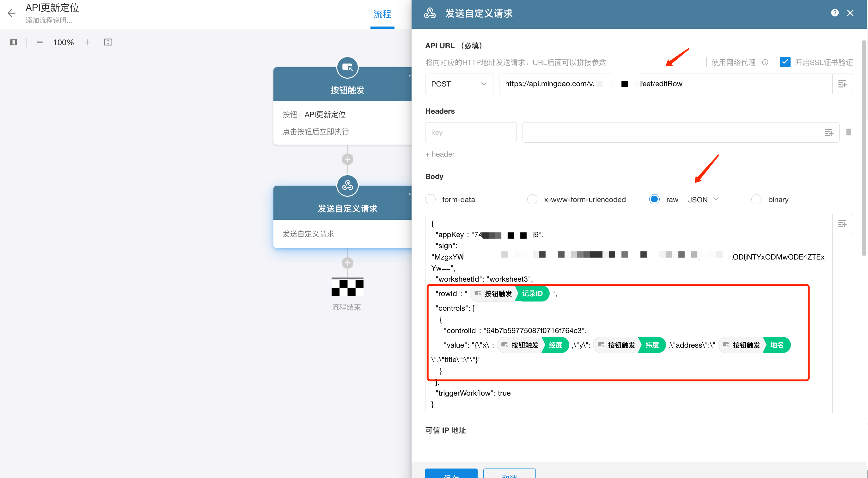
Task: Click the insert field icon beside API URL
Action: pyautogui.click(x=842, y=84)
